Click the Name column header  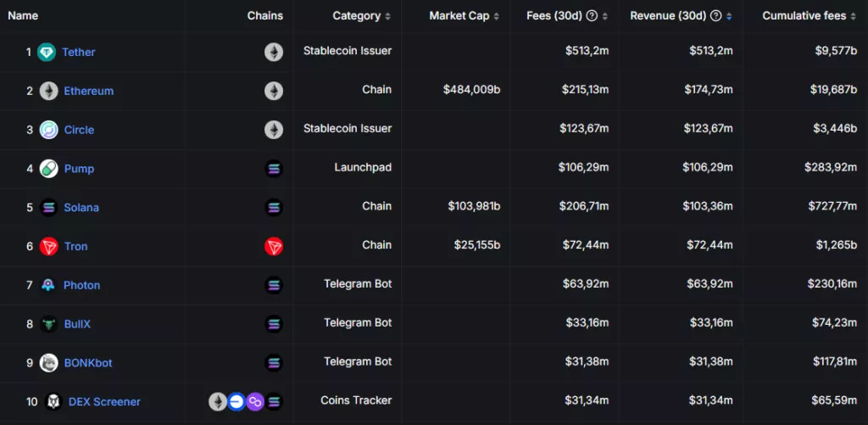pos(23,15)
